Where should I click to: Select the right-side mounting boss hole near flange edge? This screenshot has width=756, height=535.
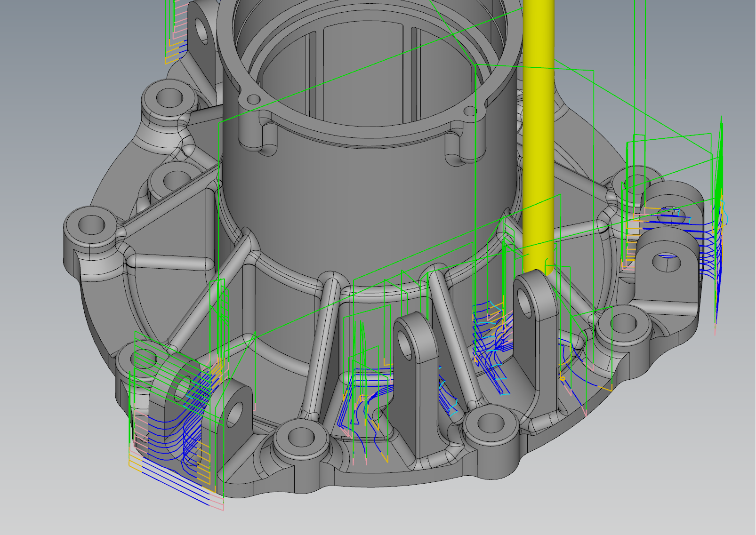(624, 323)
